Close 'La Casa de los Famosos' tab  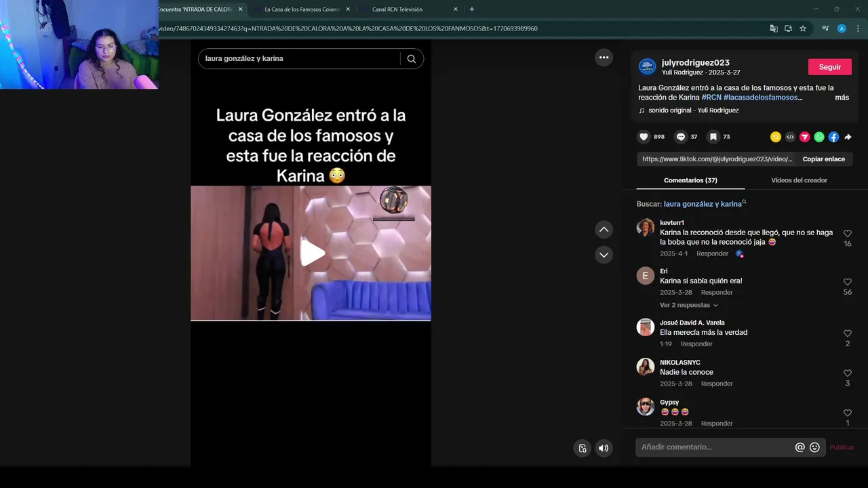[x=348, y=9]
